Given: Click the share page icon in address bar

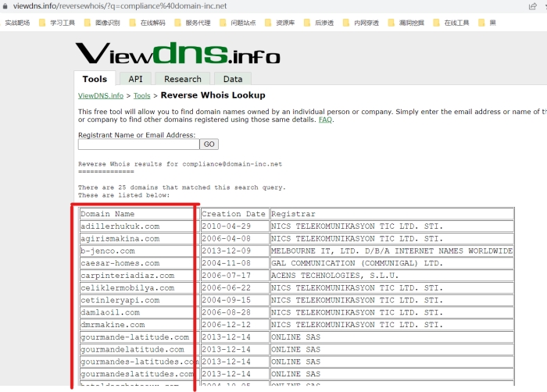Looking at the screenshot, I should coord(531,6).
